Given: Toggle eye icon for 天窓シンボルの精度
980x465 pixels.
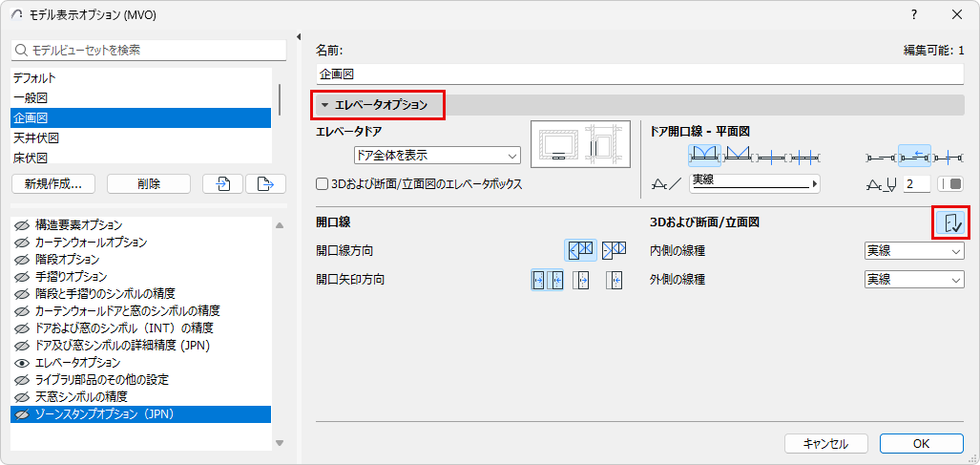Looking at the screenshot, I should (23, 397).
